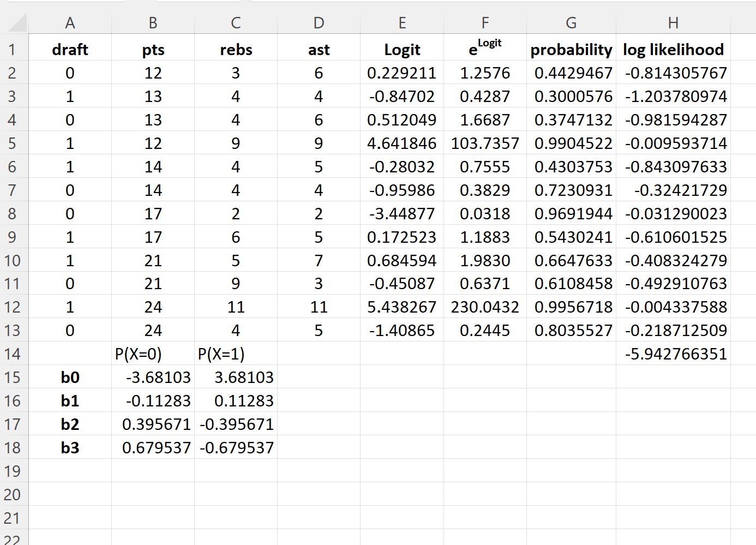
Task: Select column E header labeled Logit
Action: tap(402, 22)
